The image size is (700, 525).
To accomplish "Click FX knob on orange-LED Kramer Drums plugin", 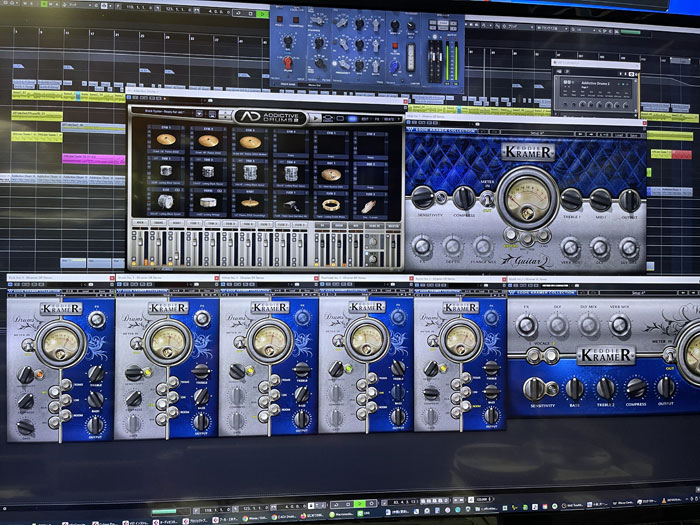I will click(x=96, y=320).
